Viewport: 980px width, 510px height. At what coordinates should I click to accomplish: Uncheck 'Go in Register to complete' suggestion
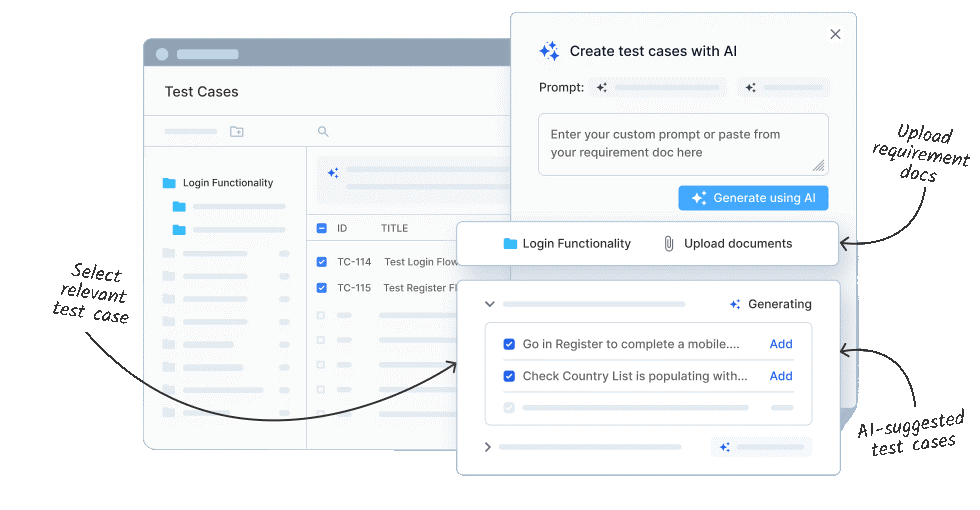tap(509, 344)
